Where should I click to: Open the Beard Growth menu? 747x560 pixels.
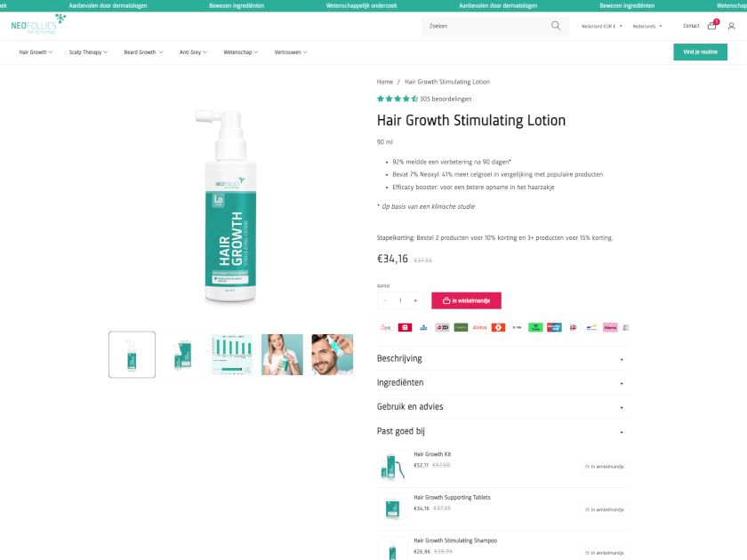[143, 52]
